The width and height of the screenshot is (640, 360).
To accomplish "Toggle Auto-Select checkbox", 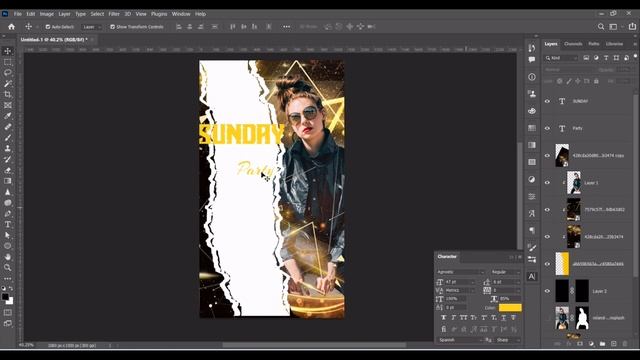I will 48,27.
